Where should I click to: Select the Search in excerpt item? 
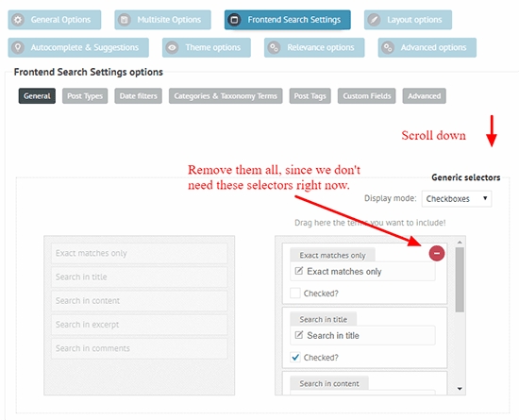click(140, 325)
